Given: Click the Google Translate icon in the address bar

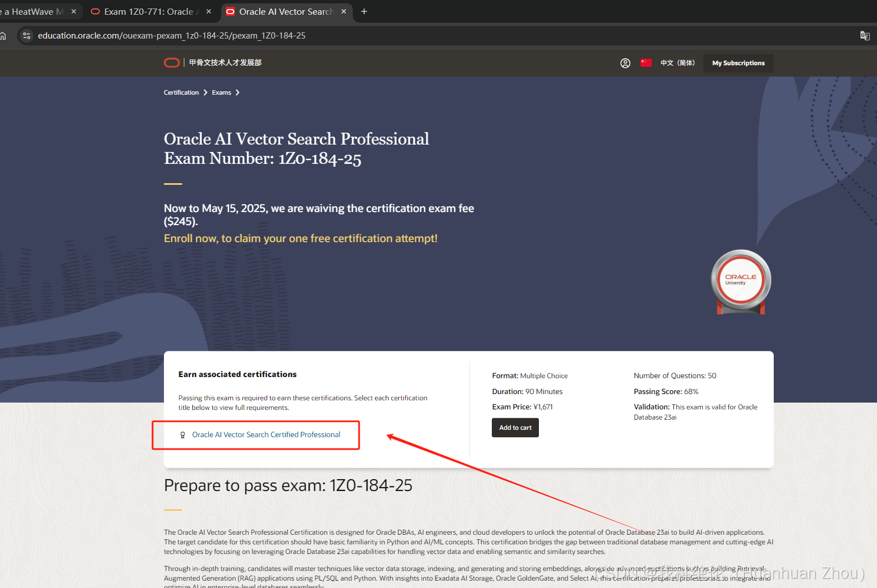Looking at the screenshot, I should pyautogui.click(x=865, y=36).
